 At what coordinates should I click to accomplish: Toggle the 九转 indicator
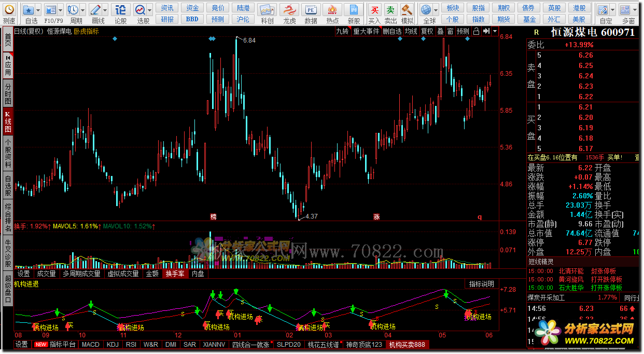(343, 31)
